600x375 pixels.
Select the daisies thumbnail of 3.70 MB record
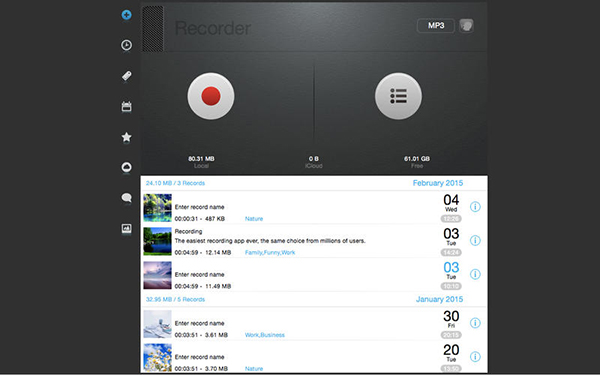click(x=157, y=358)
